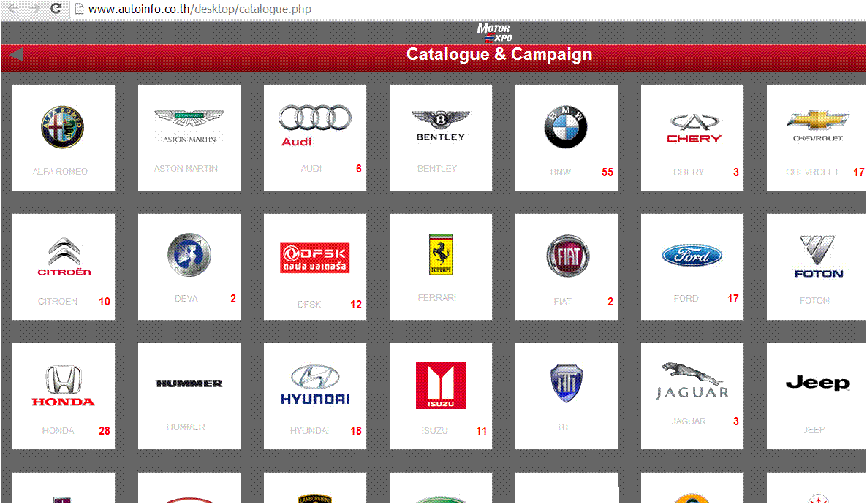Click the Citroën count number 10

tap(105, 302)
